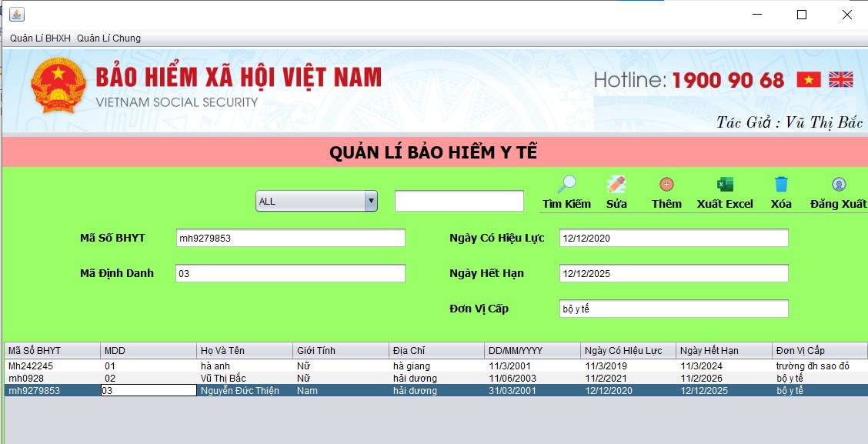Select the UK flag language icon
Screen dimensions: 868x444
coord(841,80)
